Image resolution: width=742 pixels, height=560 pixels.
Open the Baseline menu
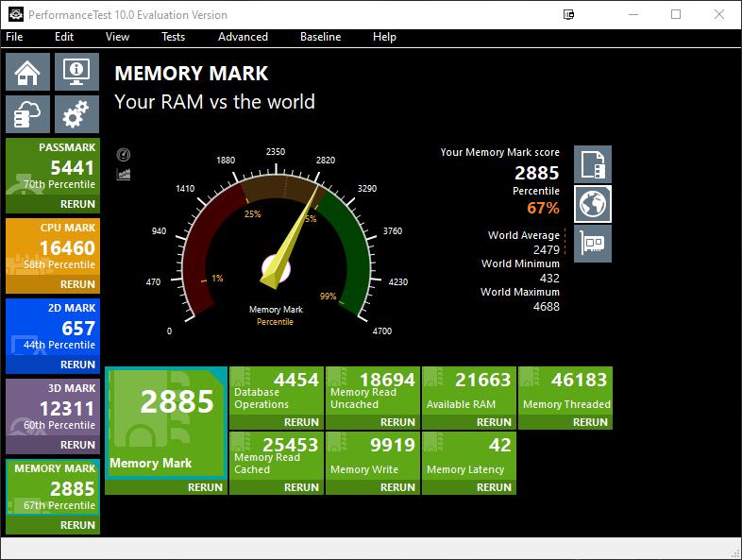point(320,37)
